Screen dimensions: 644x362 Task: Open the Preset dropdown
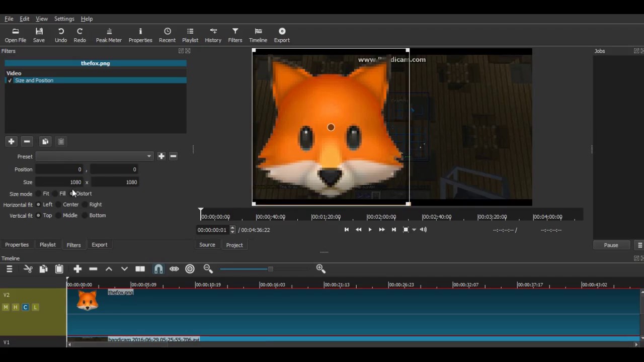pyautogui.click(x=94, y=156)
